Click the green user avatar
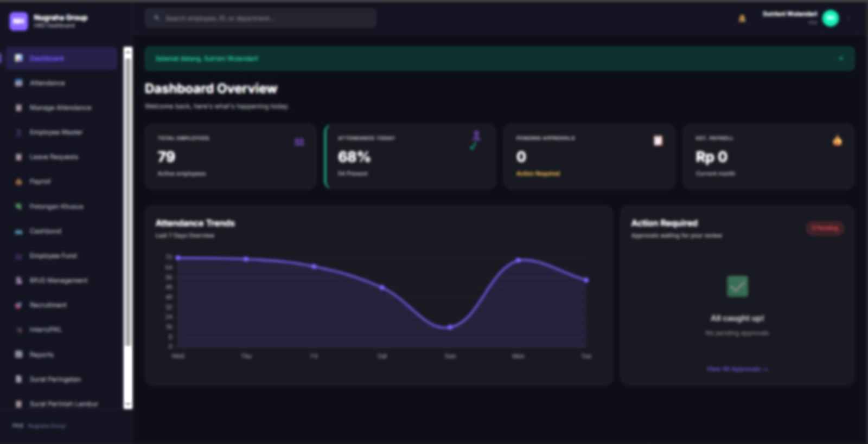 click(x=830, y=18)
